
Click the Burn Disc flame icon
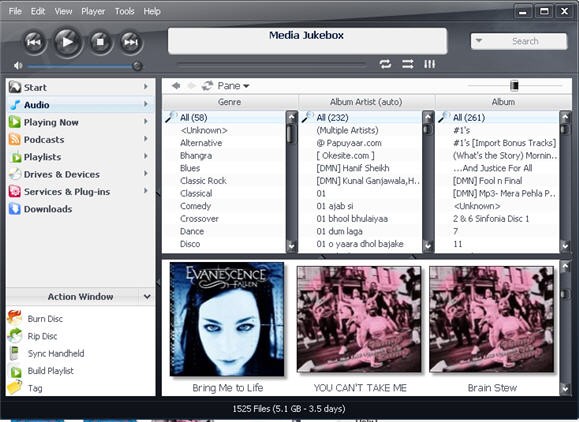(15, 318)
